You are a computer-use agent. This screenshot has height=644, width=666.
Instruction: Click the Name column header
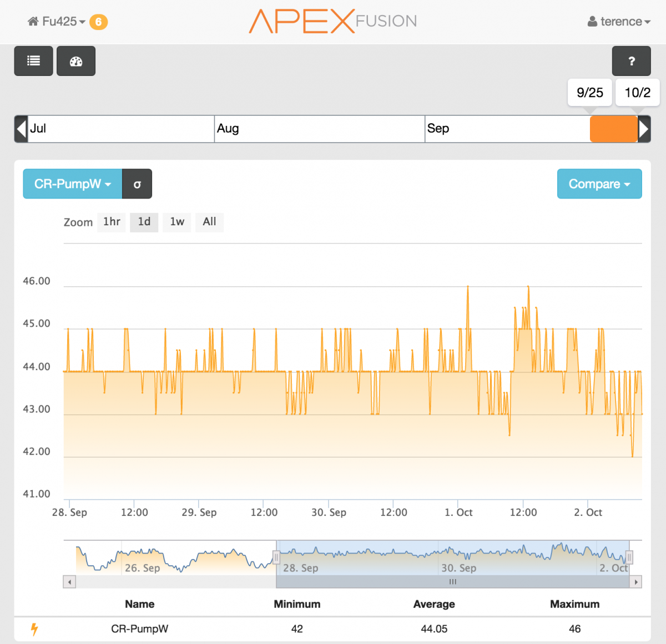tap(140, 604)
